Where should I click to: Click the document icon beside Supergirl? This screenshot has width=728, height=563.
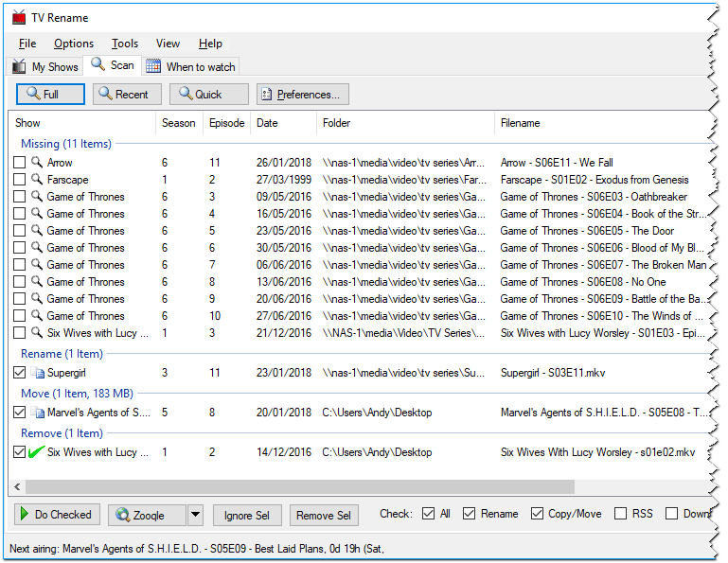(x=38, y=372)
